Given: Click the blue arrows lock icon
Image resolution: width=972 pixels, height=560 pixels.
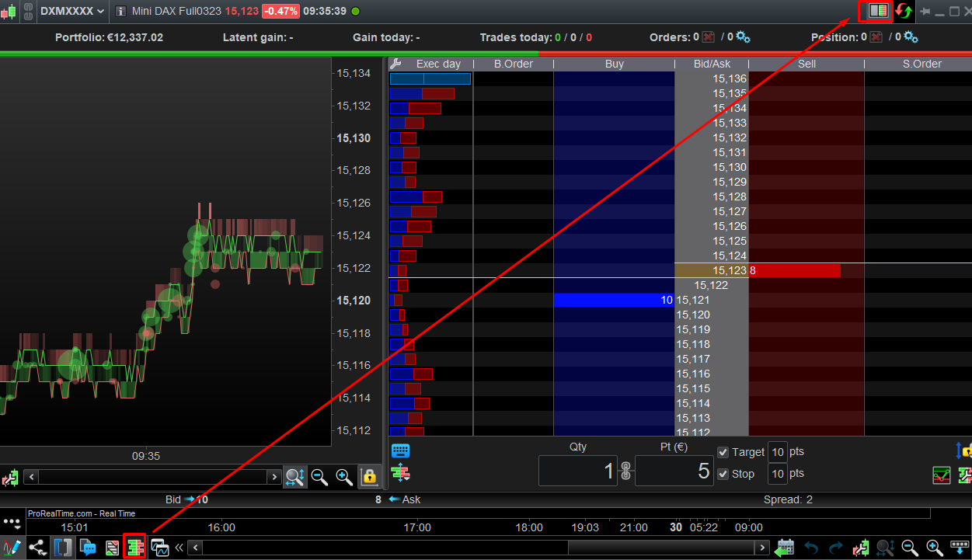Looking at the screenshot, I should click(964, 450).
